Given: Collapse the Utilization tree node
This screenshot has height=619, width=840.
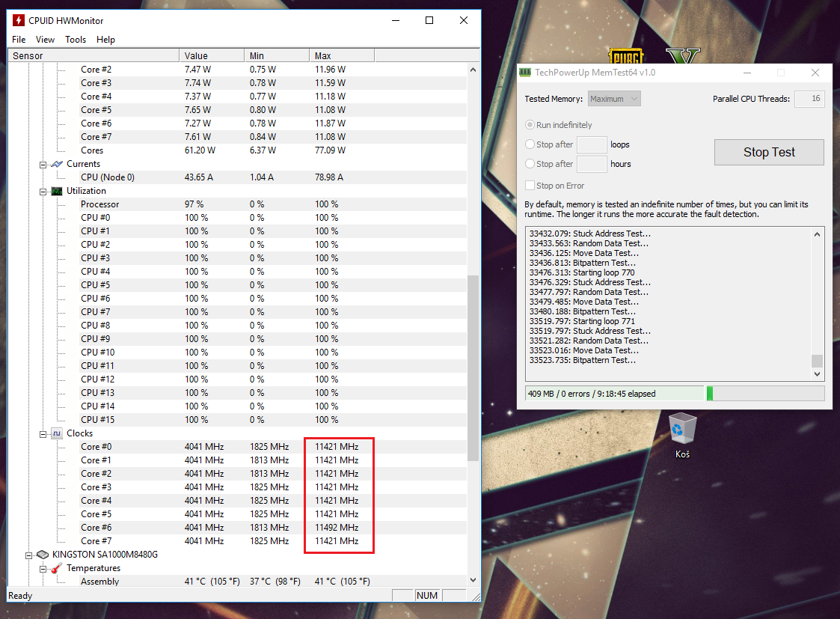Looking at the screenshot, I should [43, 192].
